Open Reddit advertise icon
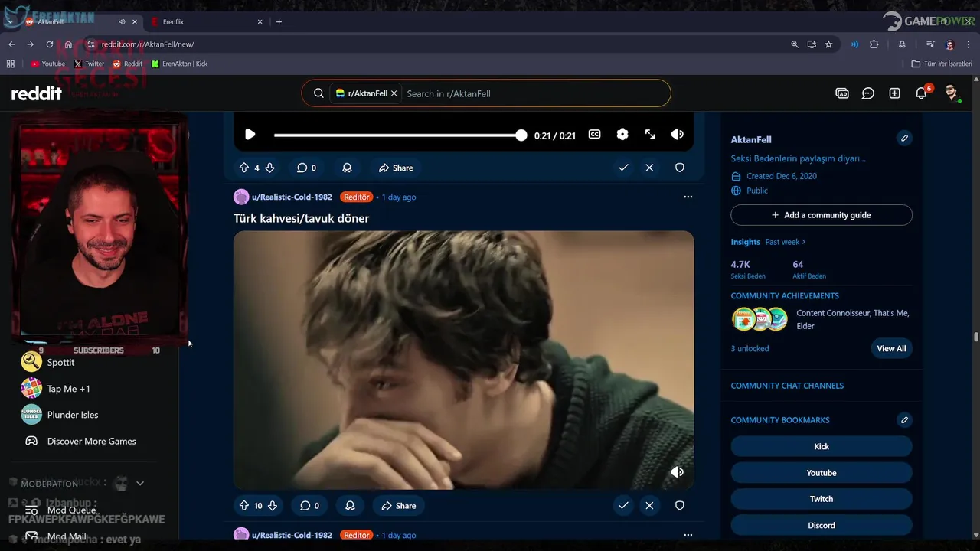The height and width of the screenshot is (551, 980). coord(842,93)
